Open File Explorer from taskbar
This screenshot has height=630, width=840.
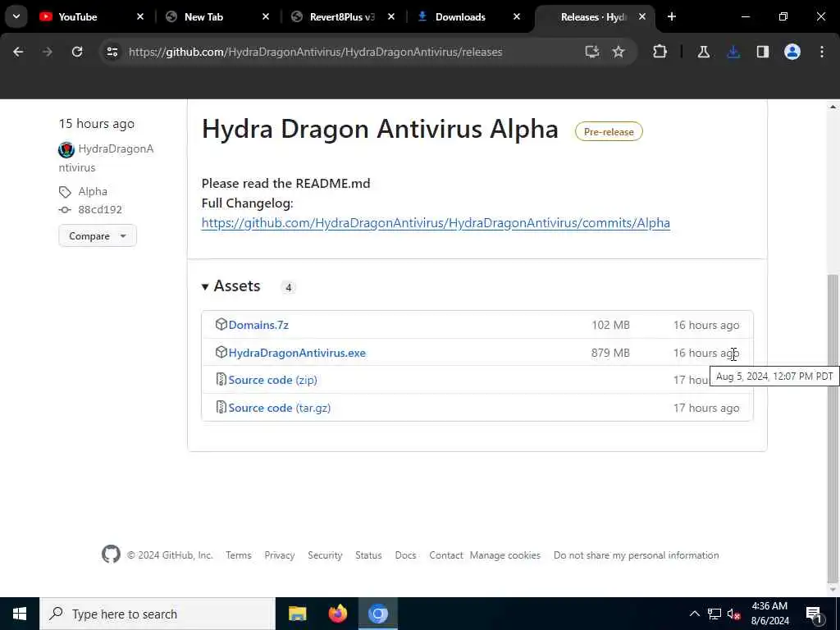(x=297, y=614)
